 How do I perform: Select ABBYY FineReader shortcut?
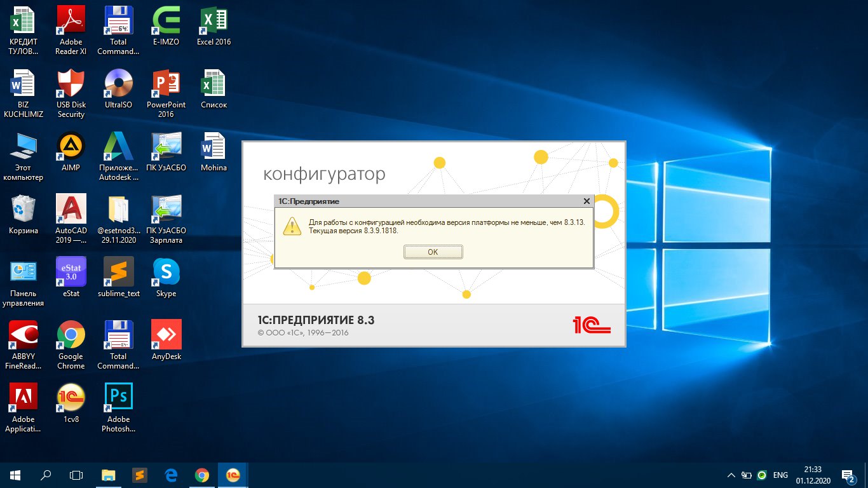point(24,345)
